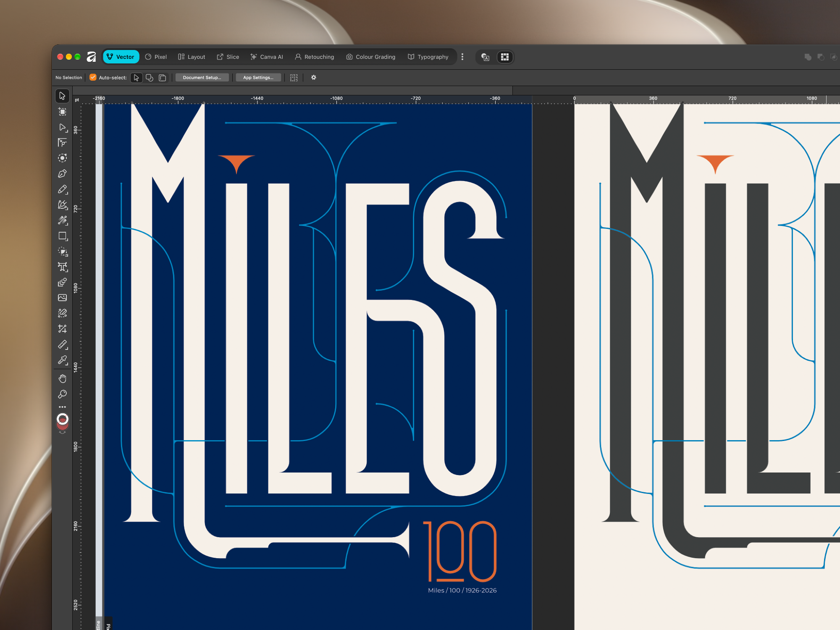
Task: Select the Rectangle shape tool
Action: pos(63,236)
